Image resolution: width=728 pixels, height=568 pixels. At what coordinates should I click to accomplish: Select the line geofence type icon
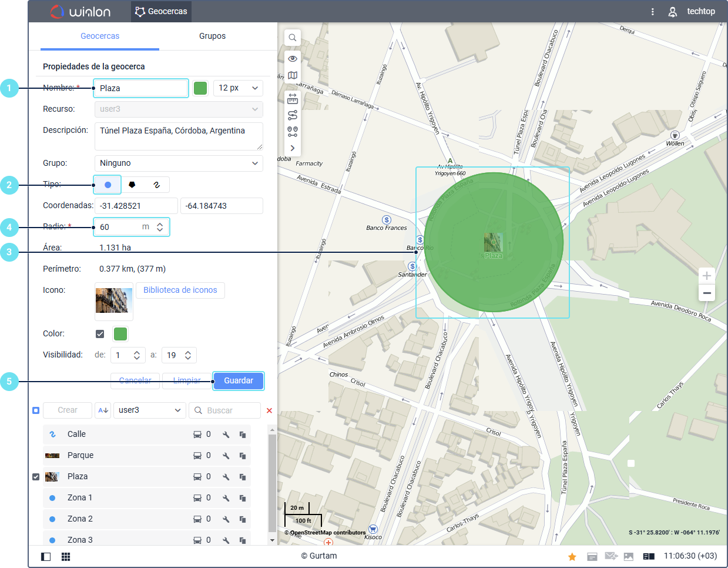click(x=156, y=185)
